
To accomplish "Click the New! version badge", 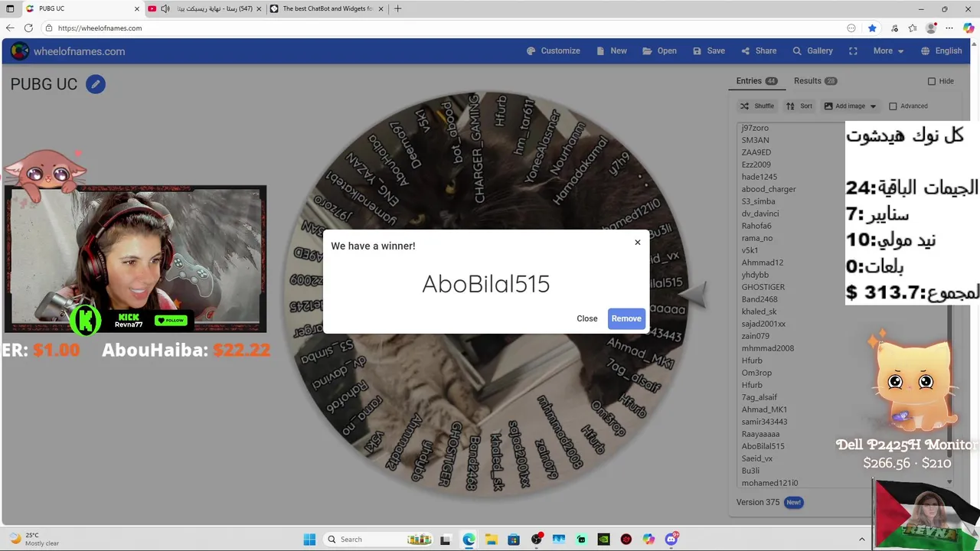I will coord(793,503).
